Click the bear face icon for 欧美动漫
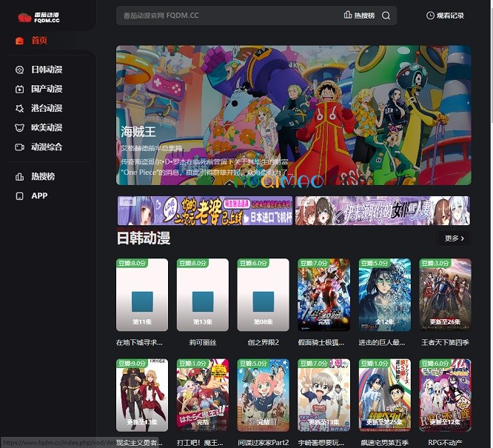This screenshot has width=493, height=448. tap(19, 128)
